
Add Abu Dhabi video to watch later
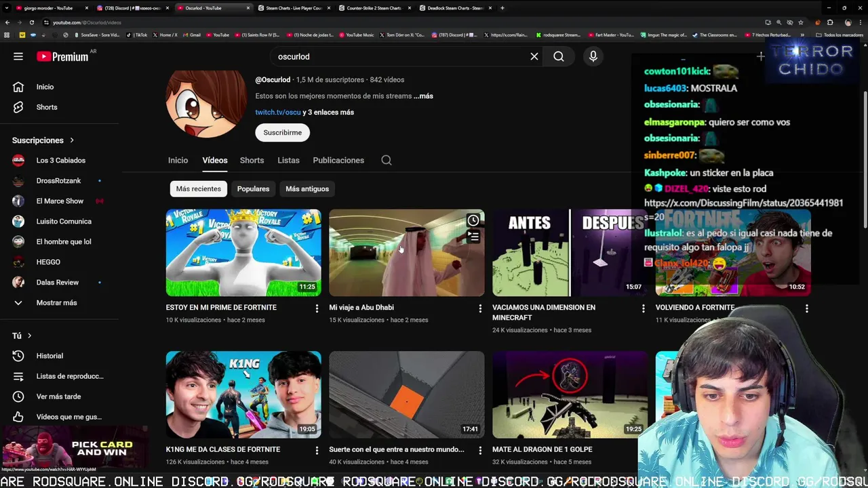pyautogui.click(x=473, y=220)
